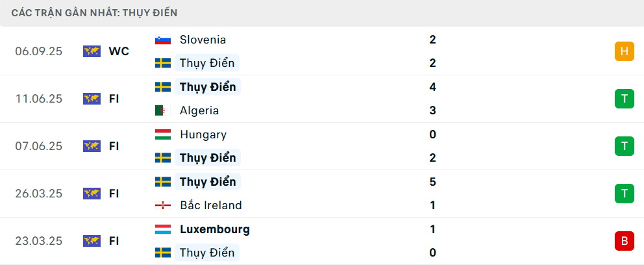
Task: Click the world map icon beside WC
Action: pyautogui.click(x=92, y=51)
